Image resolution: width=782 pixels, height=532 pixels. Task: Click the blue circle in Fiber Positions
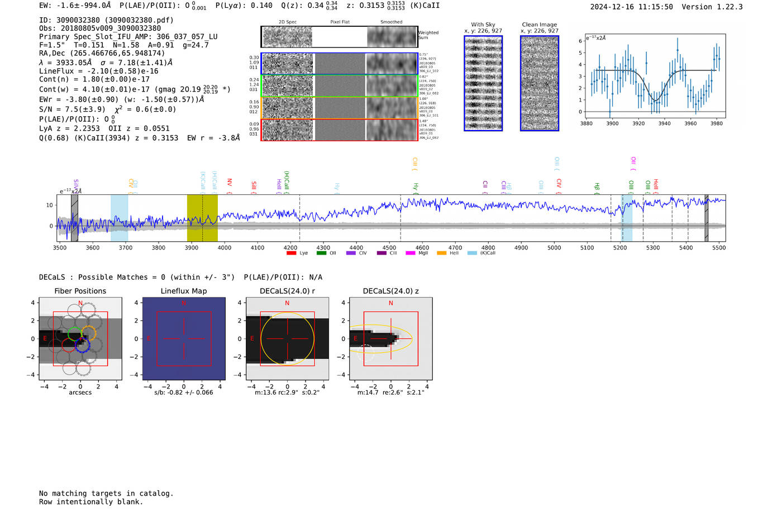tap(82, 345)
